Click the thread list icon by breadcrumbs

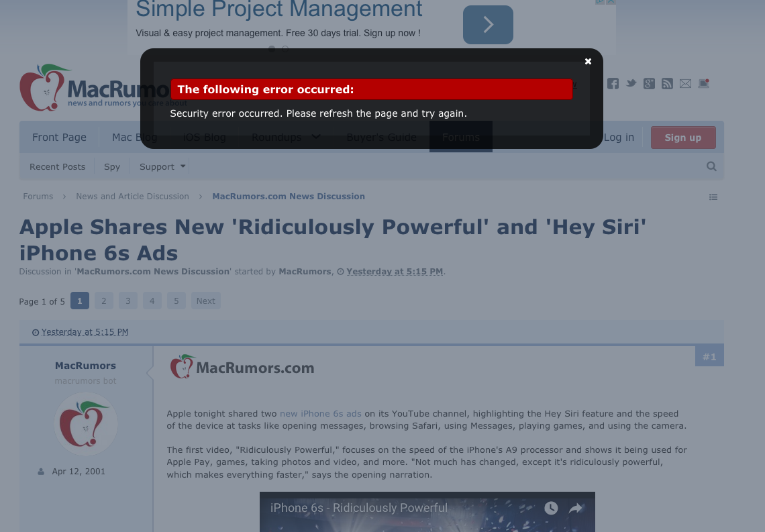click(713, 197)
